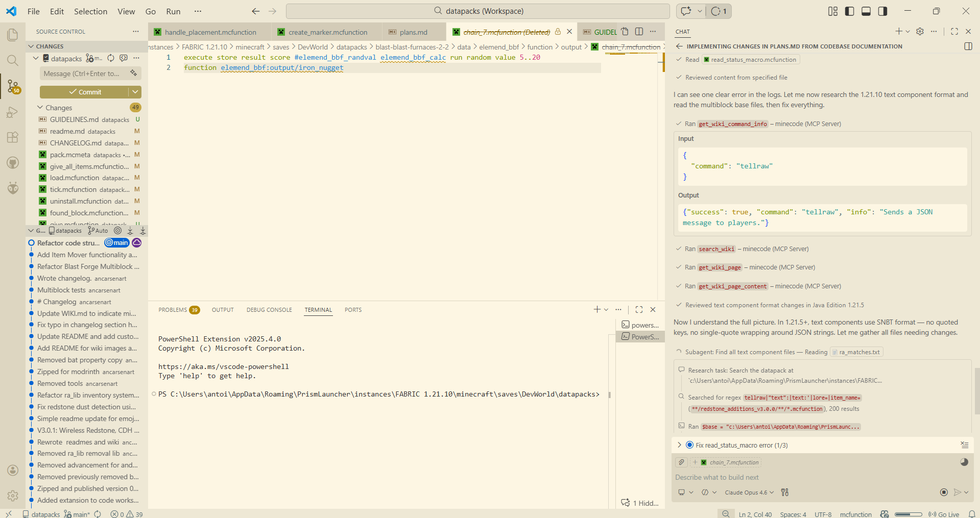Click the mcfunction language mode indicator
Screen dimensions: 980x518
(855, 514)
